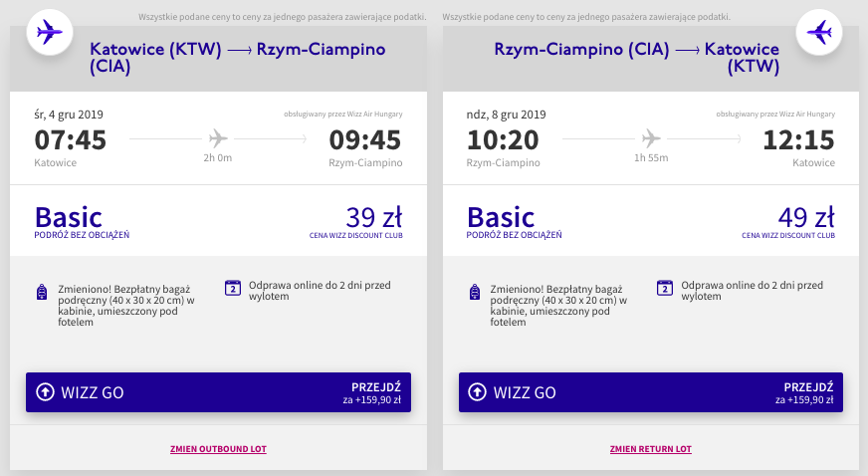
Task: Click the up-arrow icon on return WIZZ GO
Action: 477,392
